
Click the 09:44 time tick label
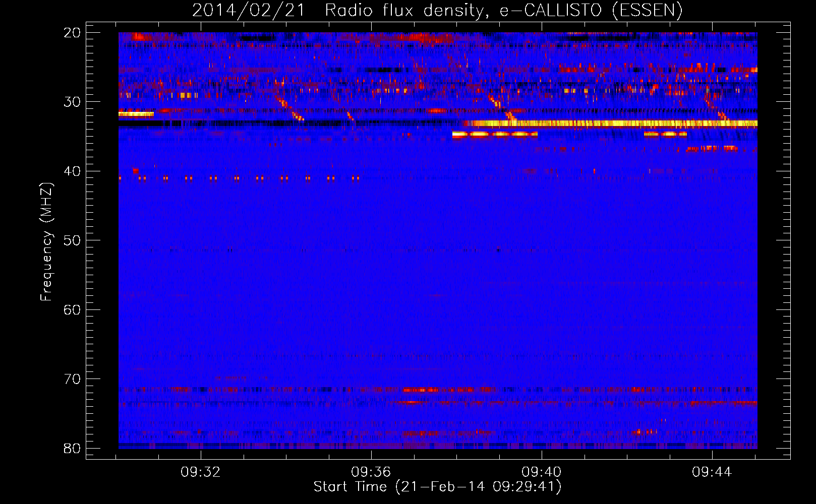point(712,472)
